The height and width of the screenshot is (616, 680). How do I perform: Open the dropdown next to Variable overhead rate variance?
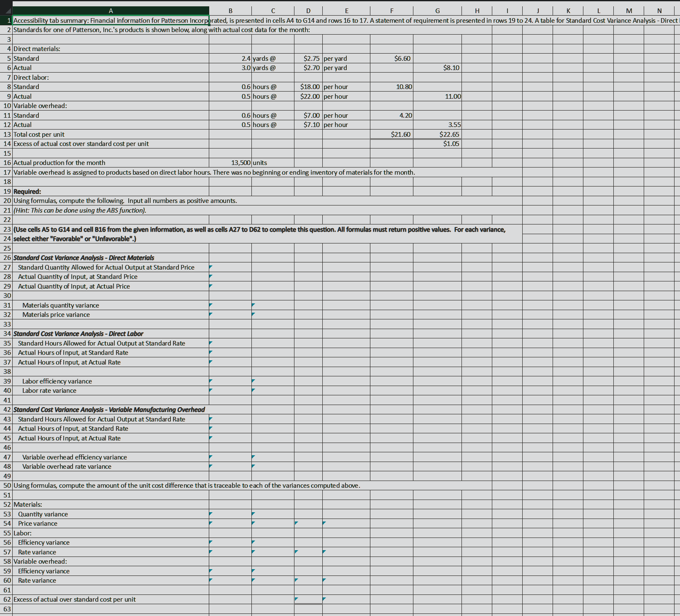pyautogui.click(x=273, y=466)
